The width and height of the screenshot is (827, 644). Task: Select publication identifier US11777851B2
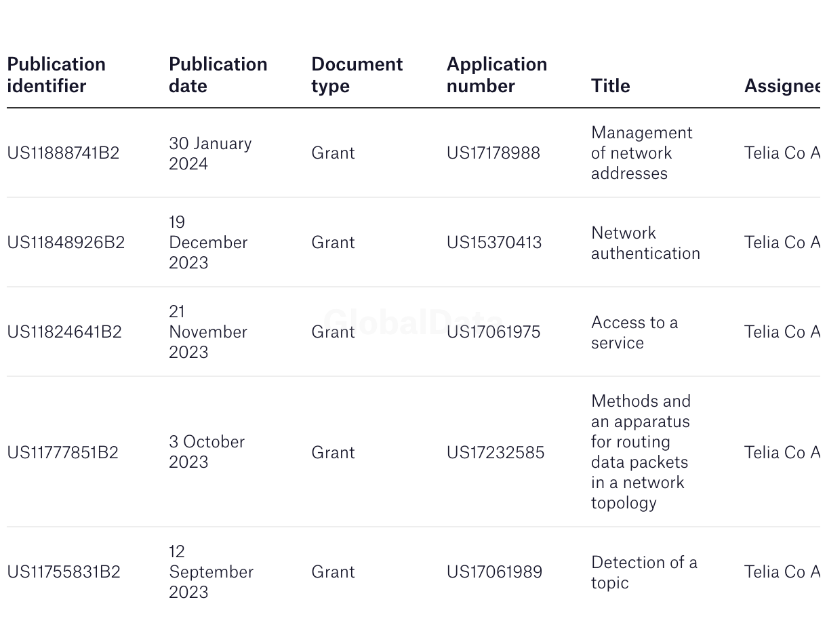(x=62, y=453)
